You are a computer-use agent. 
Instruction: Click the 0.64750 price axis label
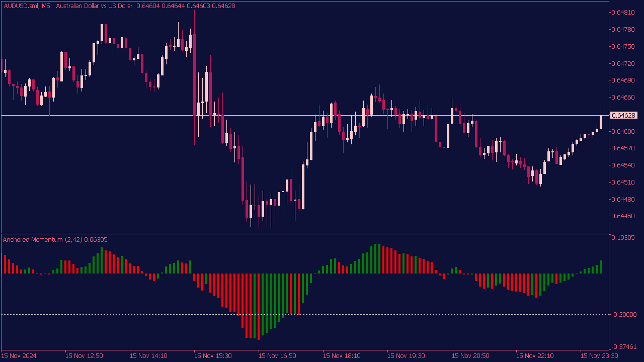623,46
